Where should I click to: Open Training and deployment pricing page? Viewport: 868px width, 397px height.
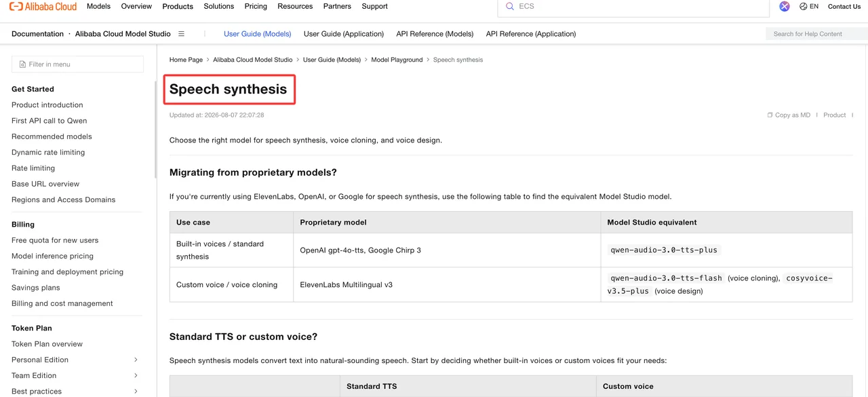[x=67, y=272]
